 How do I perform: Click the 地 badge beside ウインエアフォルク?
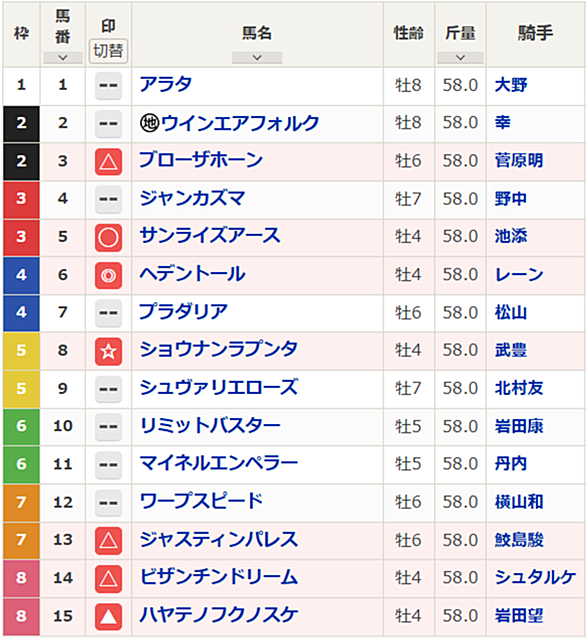tap(149, 123)
